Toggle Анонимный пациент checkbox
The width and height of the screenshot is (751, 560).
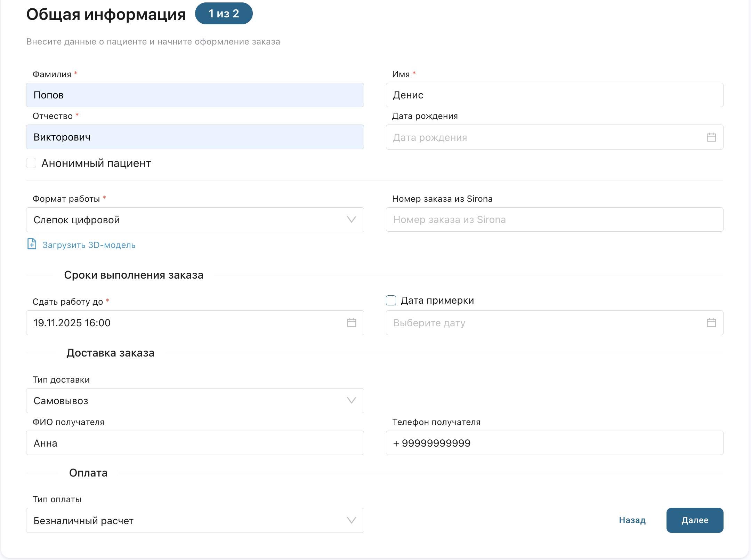tap(31, 163)
